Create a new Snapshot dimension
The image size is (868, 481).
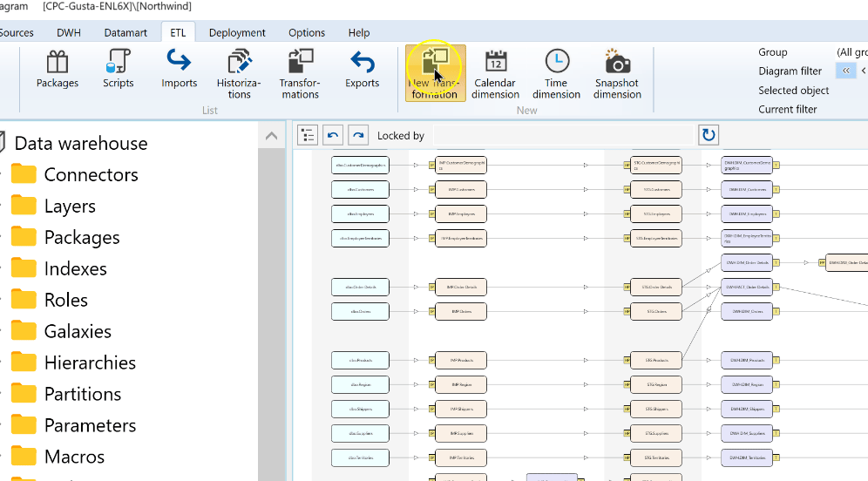617,73
